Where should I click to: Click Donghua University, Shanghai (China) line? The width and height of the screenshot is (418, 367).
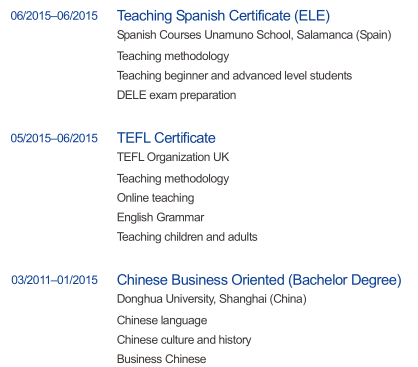point(212,299)
